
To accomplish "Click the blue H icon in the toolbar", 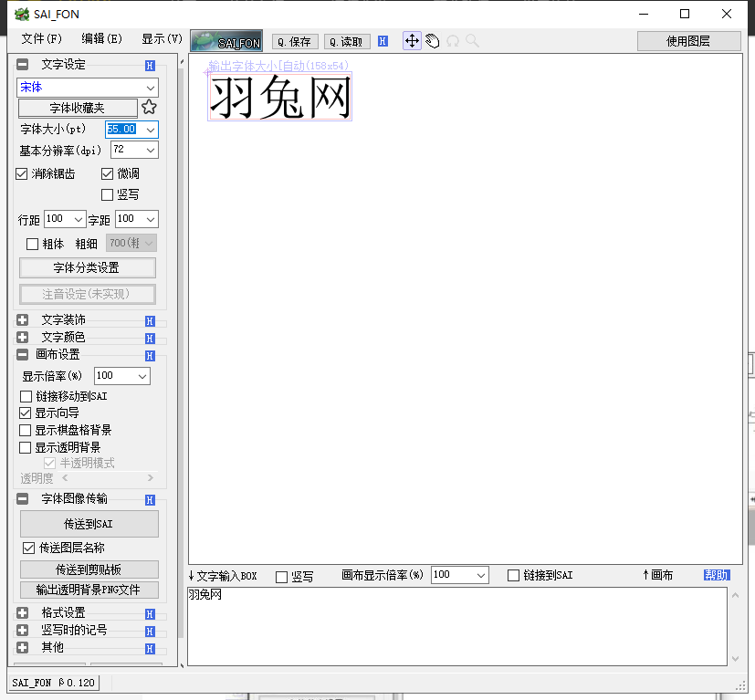I will (383, 40).
